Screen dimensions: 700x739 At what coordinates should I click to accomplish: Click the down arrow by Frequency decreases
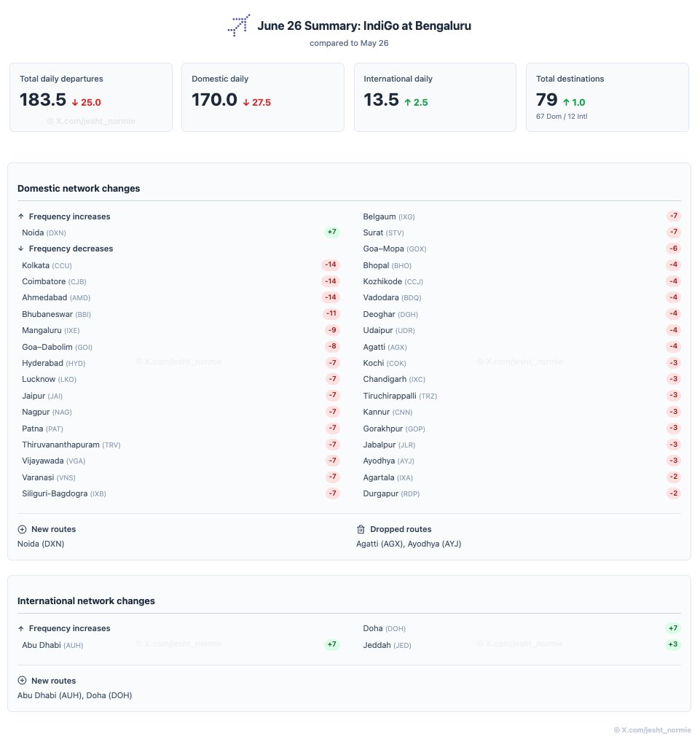coord(20,249)
